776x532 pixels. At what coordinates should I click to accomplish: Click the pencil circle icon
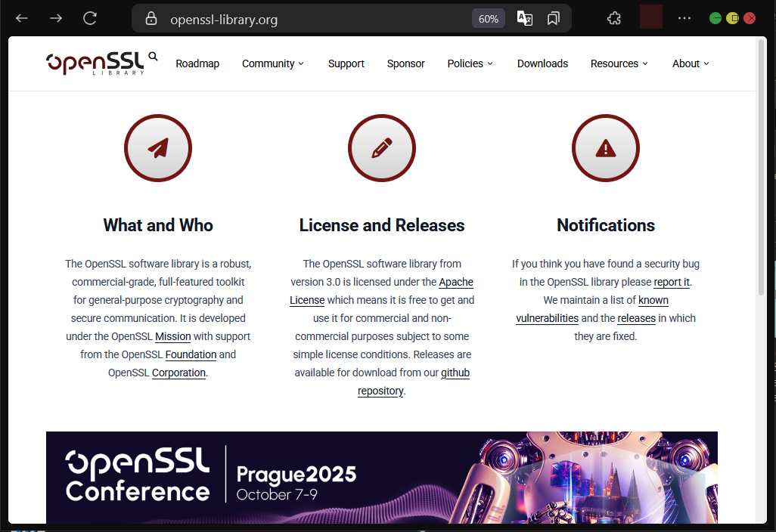click(x=381, y=148)
